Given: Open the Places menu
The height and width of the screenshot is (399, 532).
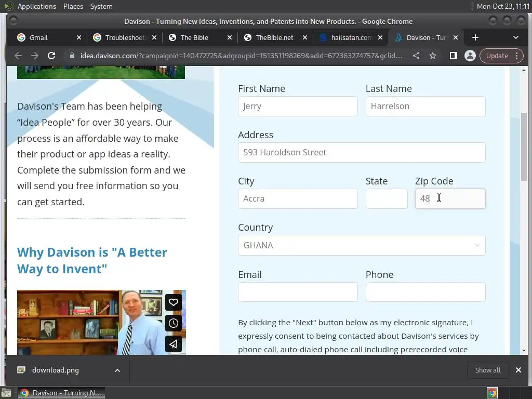Looking at the screenshot, I should pos(73,6).
